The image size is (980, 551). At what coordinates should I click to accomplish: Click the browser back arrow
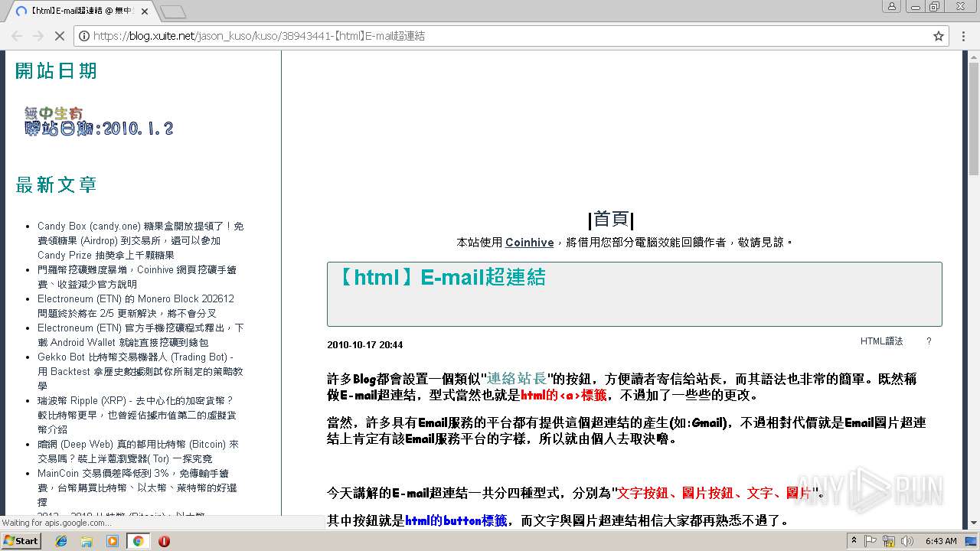point(17,36)
